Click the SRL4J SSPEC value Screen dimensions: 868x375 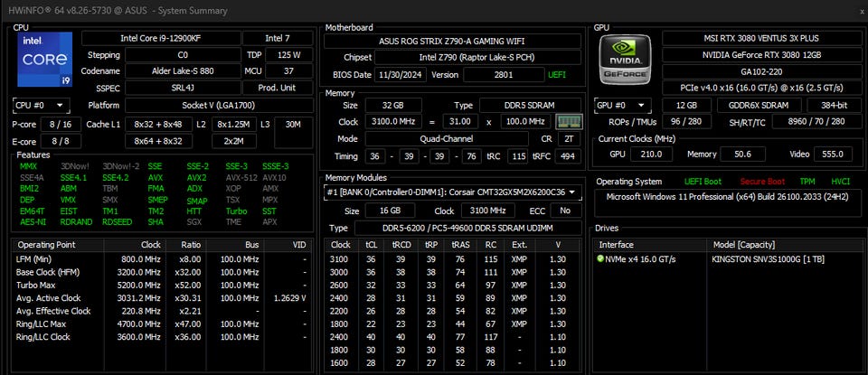coord(184,88)
